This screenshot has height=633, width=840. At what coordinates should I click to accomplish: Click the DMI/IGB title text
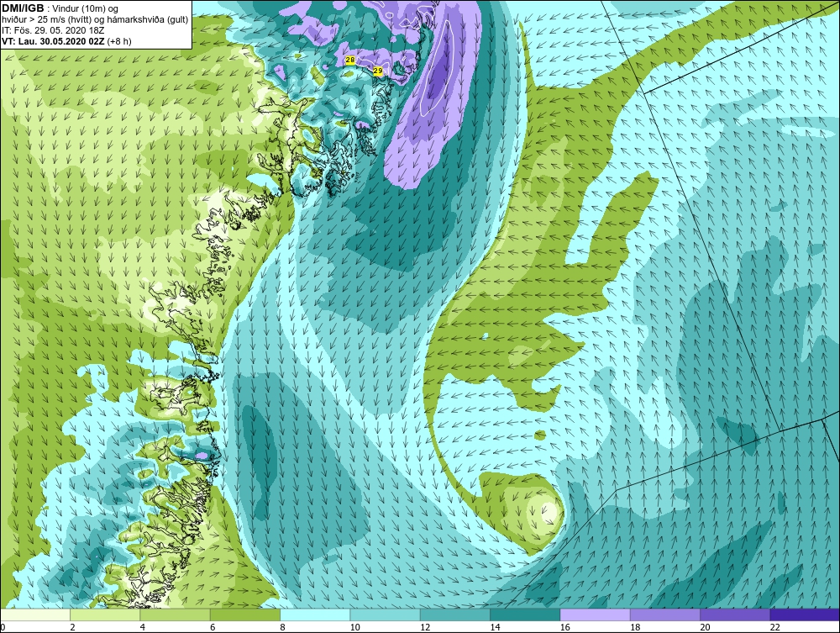[x=23, y=8]
